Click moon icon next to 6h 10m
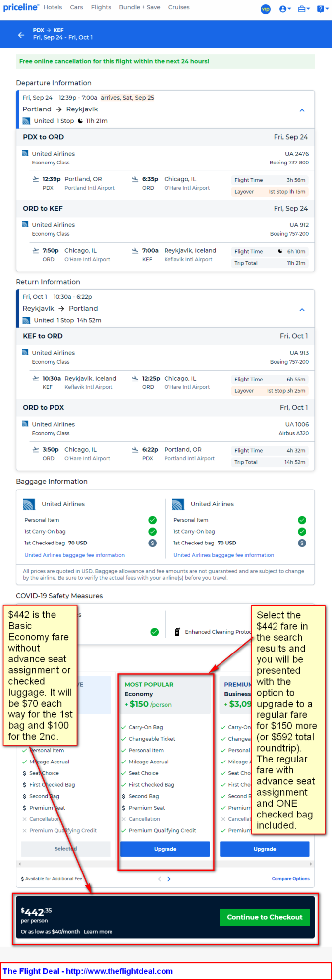The height and width of the screenshot is (980, 332). 280,251
